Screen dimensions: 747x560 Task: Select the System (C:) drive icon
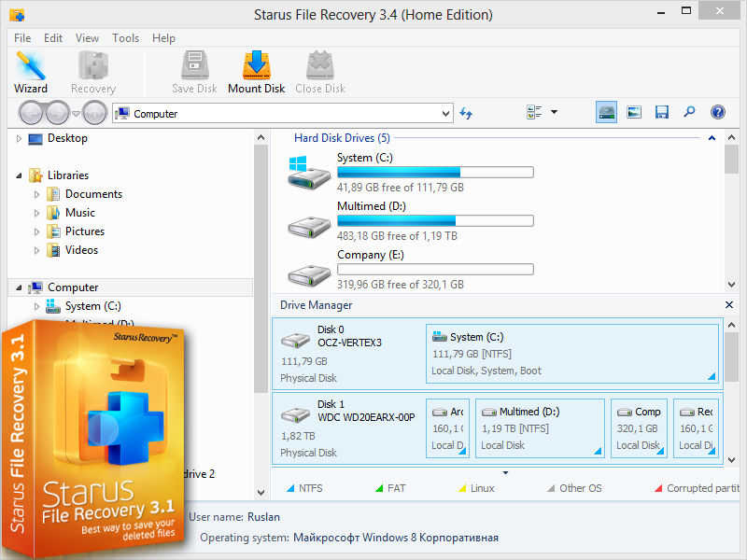click(309, 173)
